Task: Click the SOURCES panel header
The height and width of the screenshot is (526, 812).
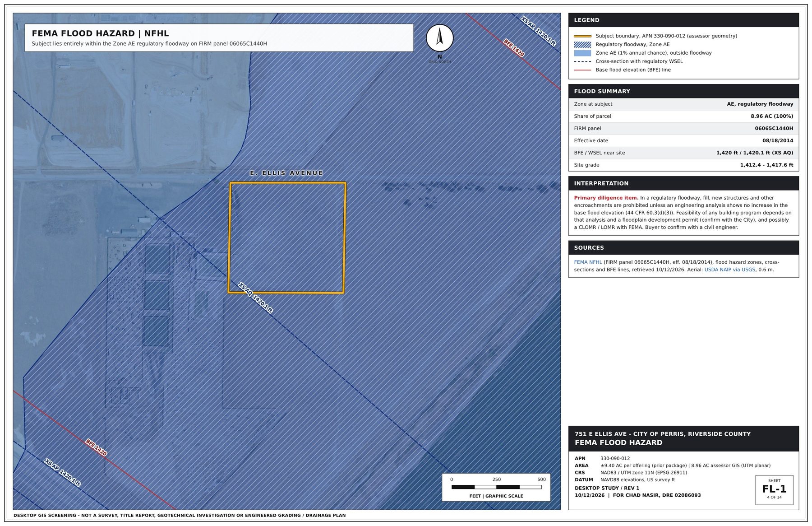Action: pyautogui.click(x=683, y=247)
